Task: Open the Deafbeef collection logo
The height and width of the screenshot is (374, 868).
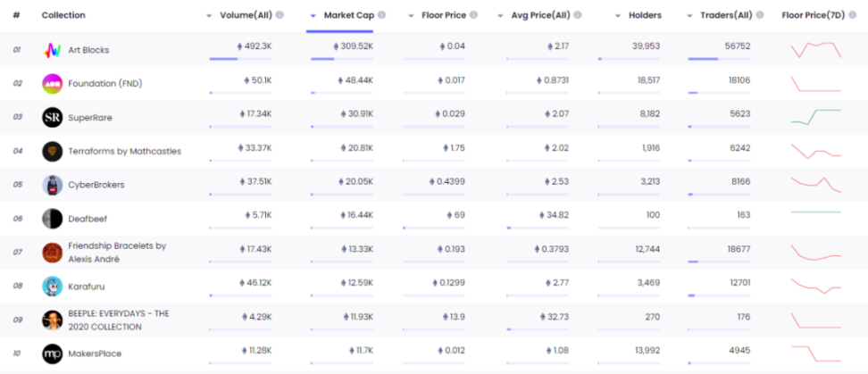Action: [x=52, y=219]
